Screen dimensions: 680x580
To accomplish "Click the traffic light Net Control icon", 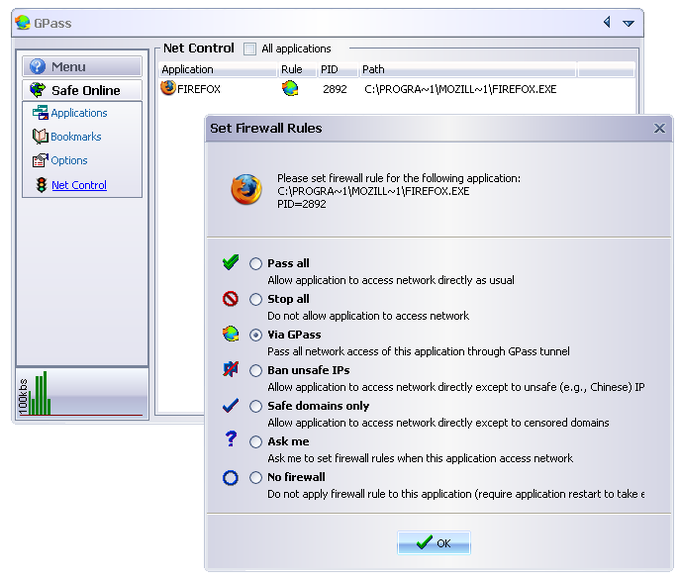I will click(x=41, y=185).
